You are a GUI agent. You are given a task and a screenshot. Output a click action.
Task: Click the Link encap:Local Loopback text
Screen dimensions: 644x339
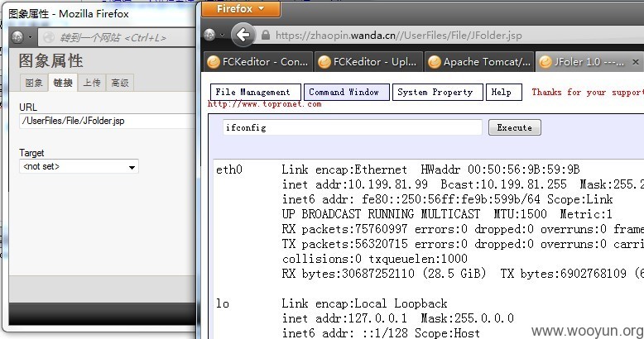[x=365, y=303]
